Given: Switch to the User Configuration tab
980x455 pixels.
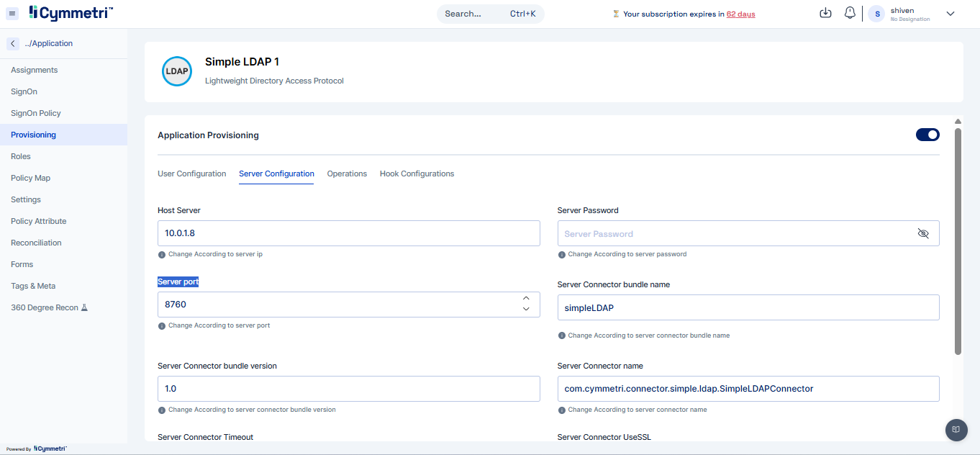Looking at the screenshot, I should tap(191, 174).
